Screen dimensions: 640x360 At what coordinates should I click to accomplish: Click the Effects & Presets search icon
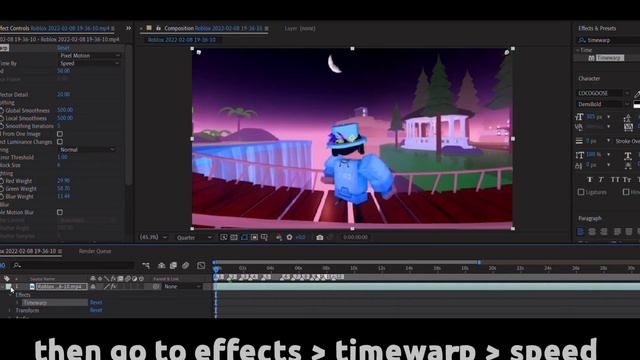(582, 40)
